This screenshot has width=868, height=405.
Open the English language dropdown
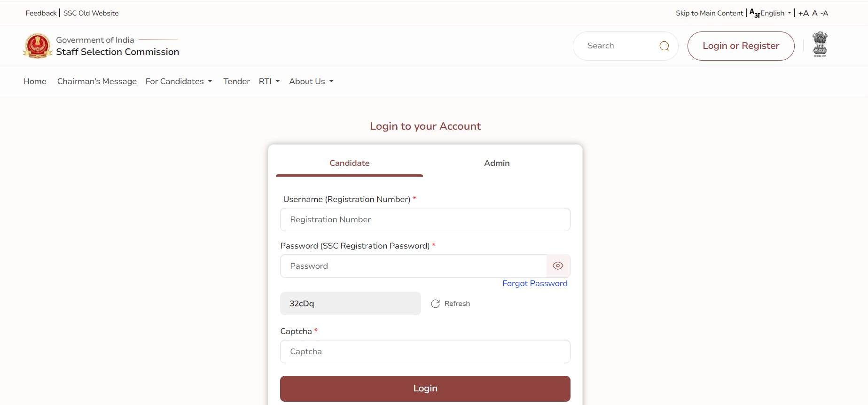tap(776, 13)
